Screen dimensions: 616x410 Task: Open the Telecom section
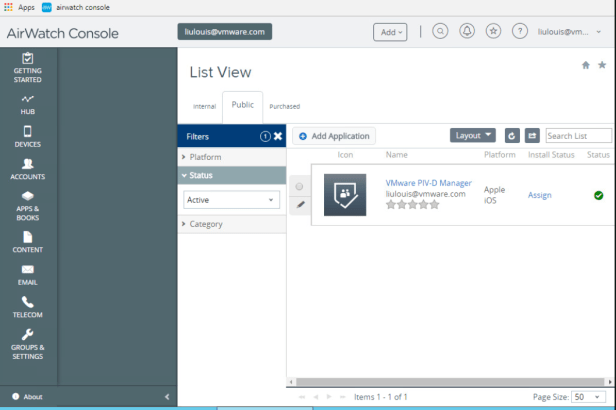(x=28, y=307)
